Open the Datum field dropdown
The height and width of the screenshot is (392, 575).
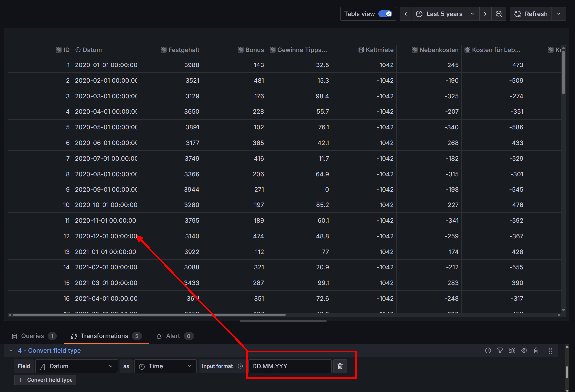76,366
